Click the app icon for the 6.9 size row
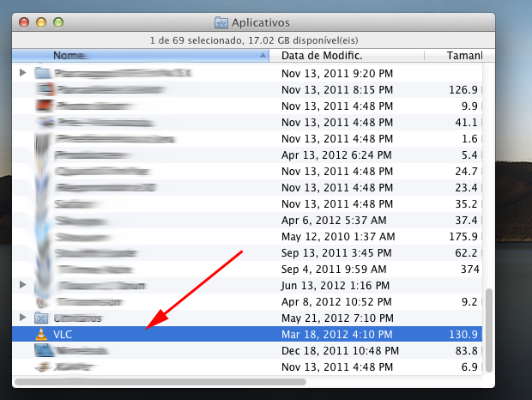The height and width of the screenshot is (400, 532). click(43, 367)
